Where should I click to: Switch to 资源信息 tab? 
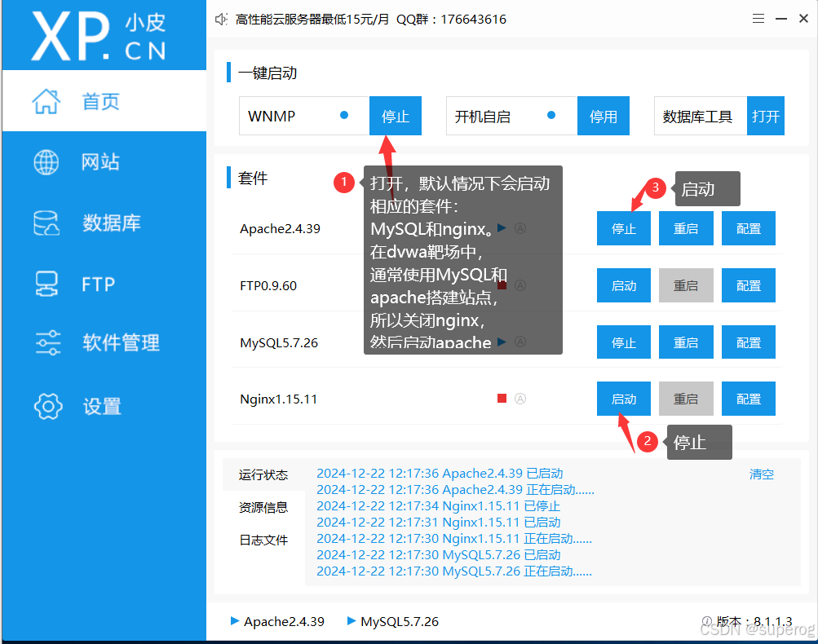(x=263, y=507)
